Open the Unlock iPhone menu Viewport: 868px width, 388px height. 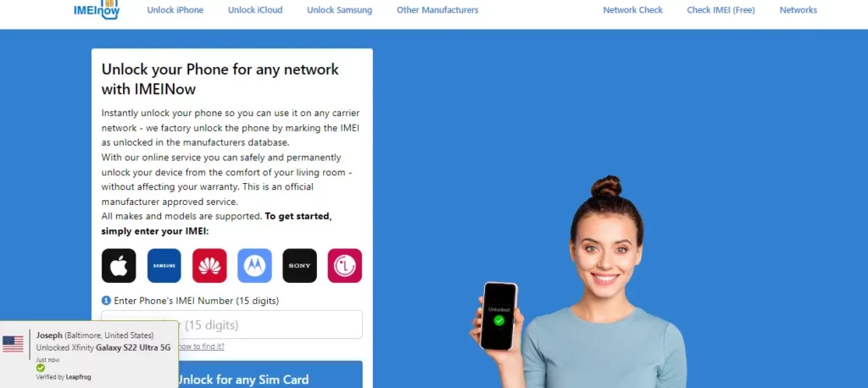pos(175,10)
